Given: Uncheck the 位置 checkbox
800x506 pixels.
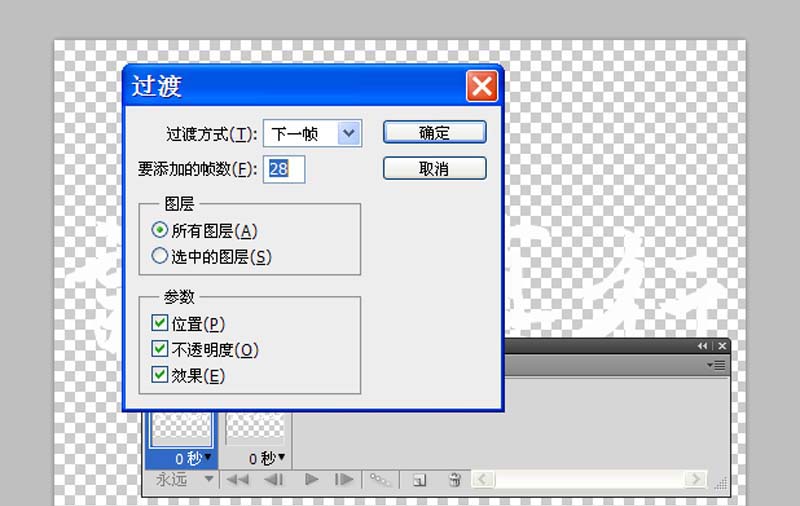Looking at the screenshot, I should [160, 323].
